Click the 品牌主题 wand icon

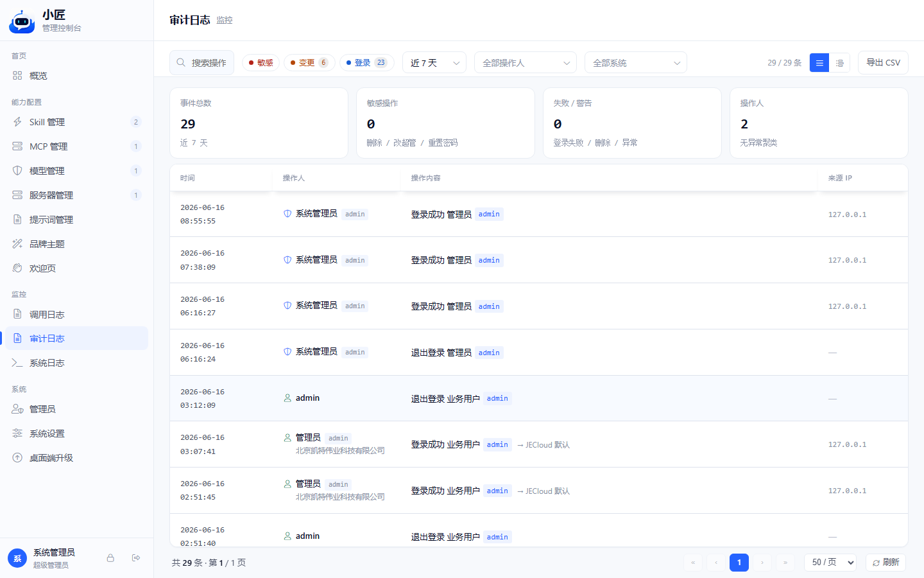point(17,244)
